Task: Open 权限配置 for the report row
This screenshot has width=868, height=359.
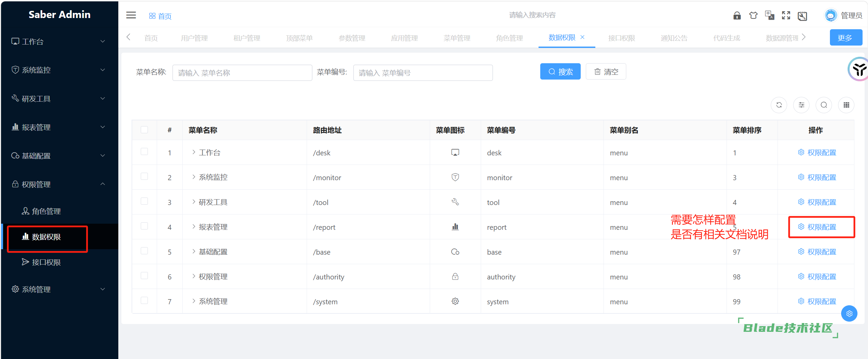Action: pyautogui.click(x=817, y=227)
